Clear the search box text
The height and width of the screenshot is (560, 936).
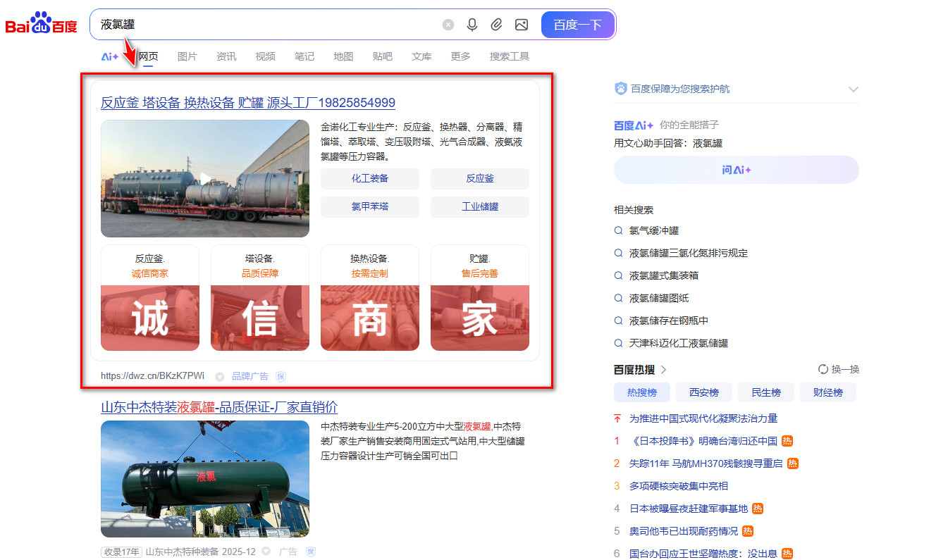[448, 25]
